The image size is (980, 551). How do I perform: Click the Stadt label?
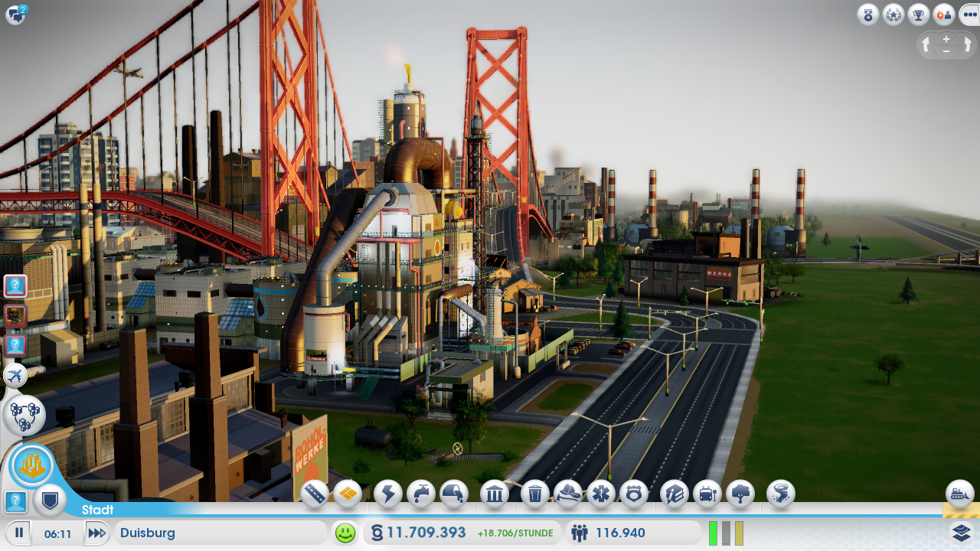pos(98,510)
